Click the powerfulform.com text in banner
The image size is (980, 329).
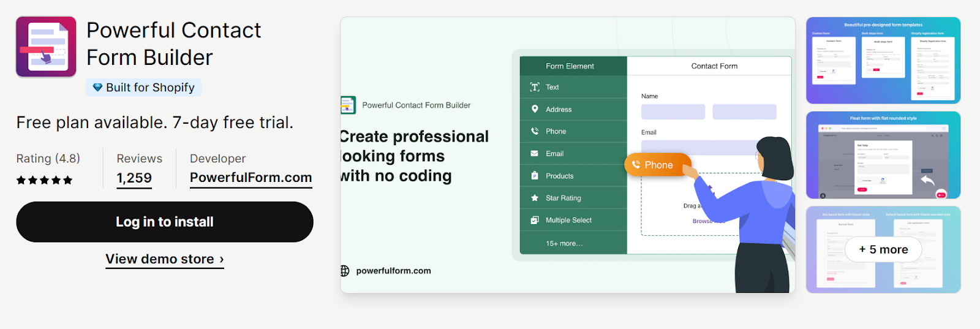(393, 271)
